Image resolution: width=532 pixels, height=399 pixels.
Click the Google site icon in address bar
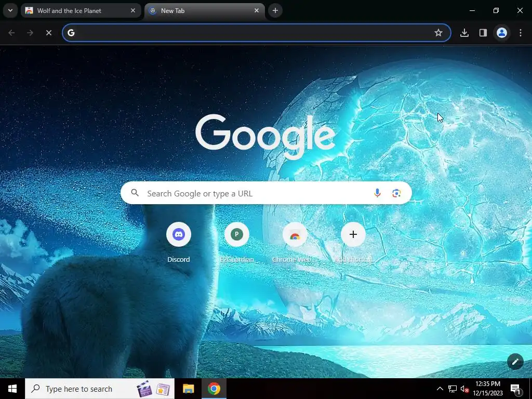click(71, 33)
